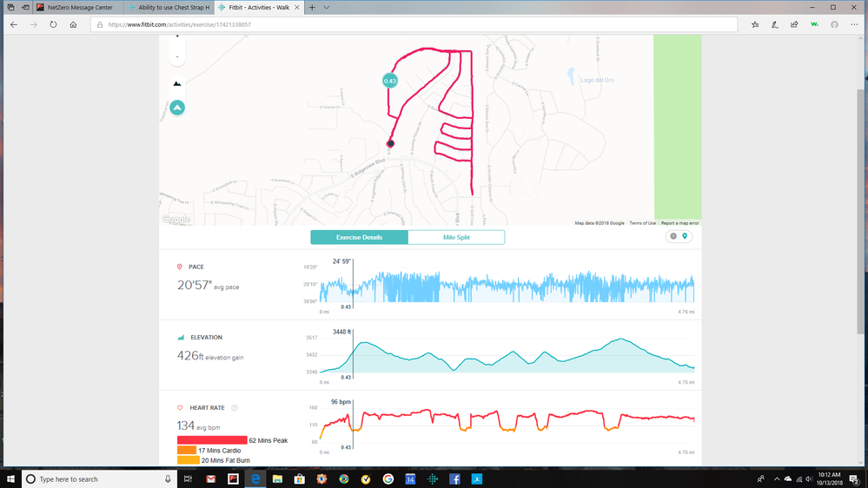Screen dimensions: 868x488
Task: Open File Explorer from taskbar
Action: point(277,479)
